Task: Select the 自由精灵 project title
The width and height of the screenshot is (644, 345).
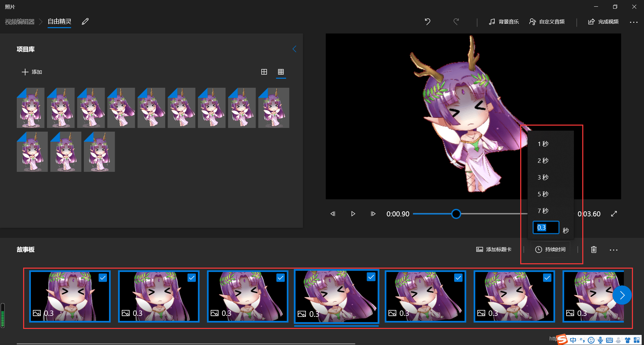Action: click(x=59, y=21)
